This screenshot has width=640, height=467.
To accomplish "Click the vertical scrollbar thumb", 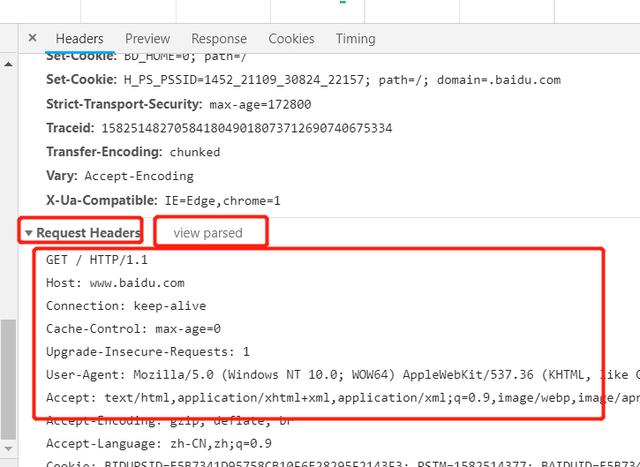I will point(8,380).
